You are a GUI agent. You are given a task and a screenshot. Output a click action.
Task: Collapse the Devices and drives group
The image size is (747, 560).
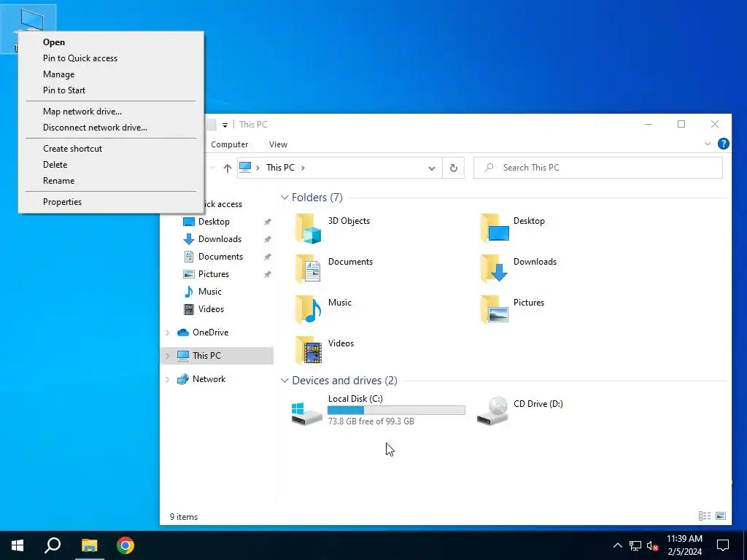point(285,381)
